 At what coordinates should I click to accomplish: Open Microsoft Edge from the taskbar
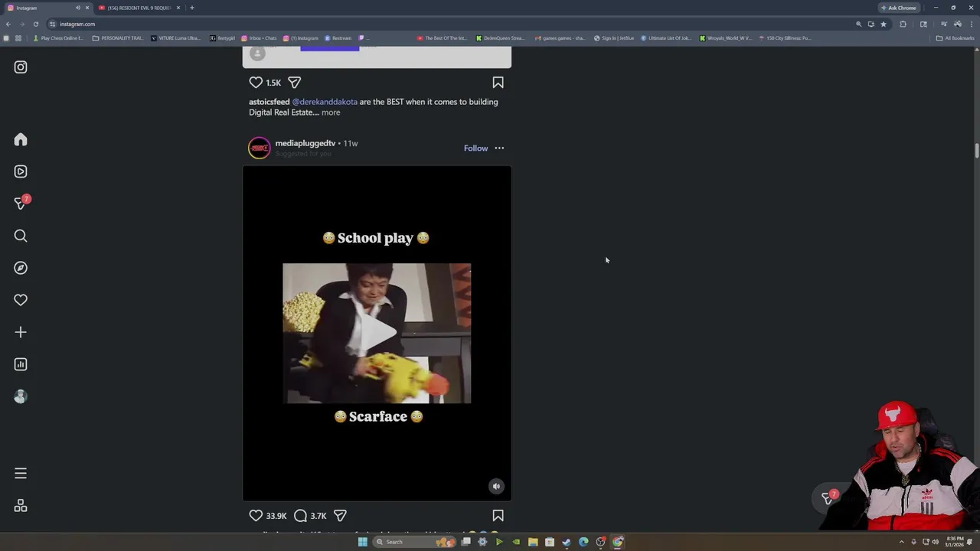pyautogui.click(x=583, y=542)
